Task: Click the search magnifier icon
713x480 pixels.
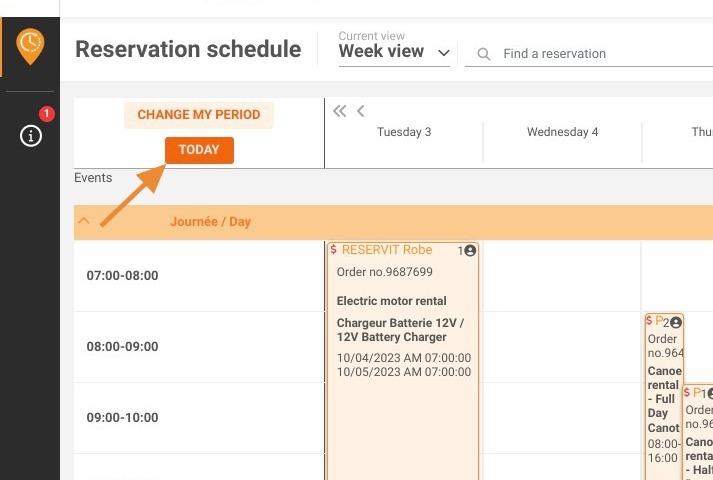Action: 484,54
